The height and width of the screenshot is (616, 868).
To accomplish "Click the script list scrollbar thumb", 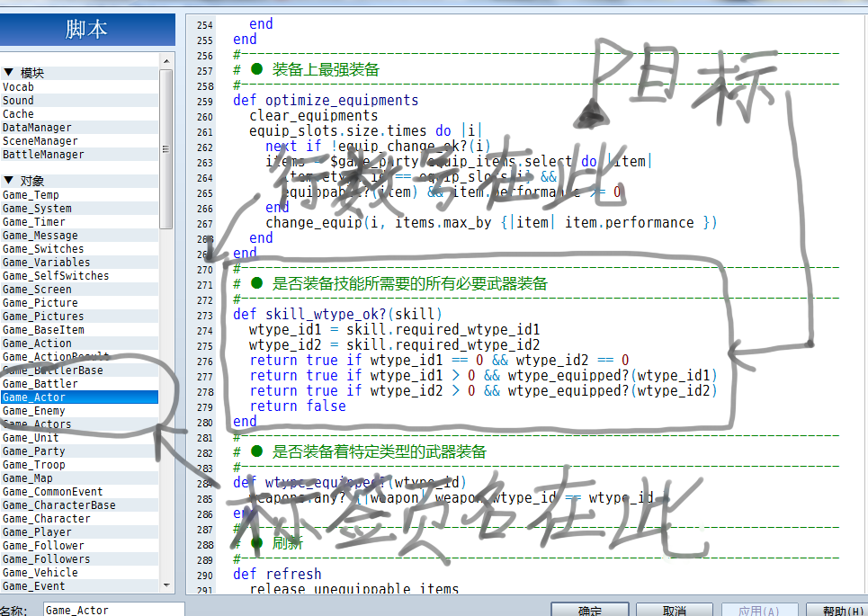I will coord(166,149).
